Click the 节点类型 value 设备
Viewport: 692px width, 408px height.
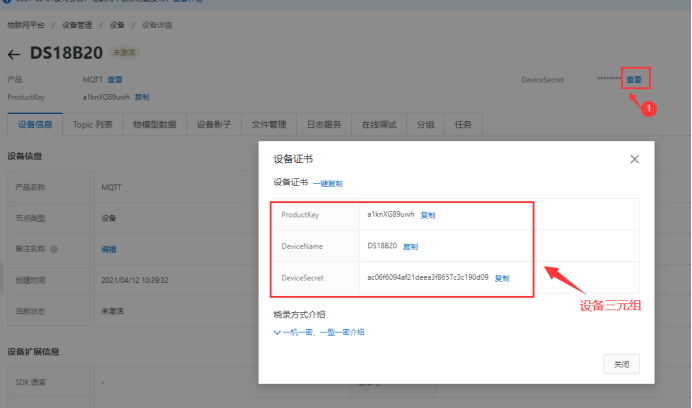(109, 218)
